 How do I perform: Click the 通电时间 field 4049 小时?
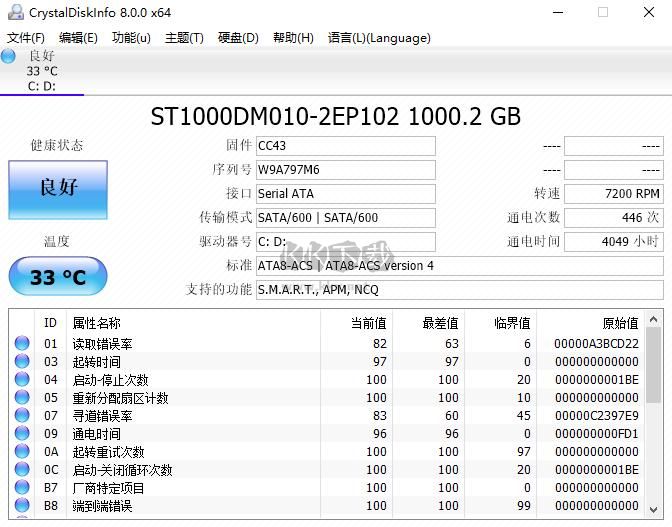(x=614, y=242)
